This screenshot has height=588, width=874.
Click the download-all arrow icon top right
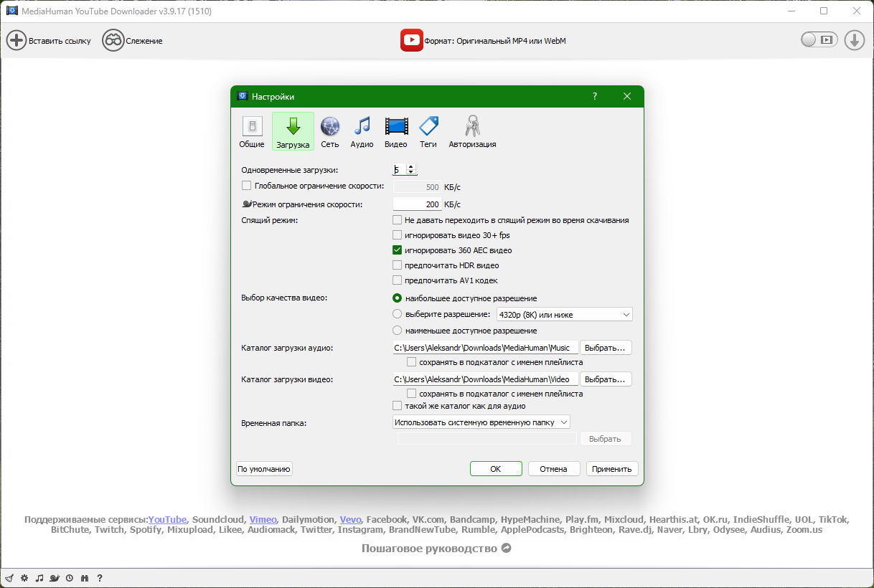[854, 40]
